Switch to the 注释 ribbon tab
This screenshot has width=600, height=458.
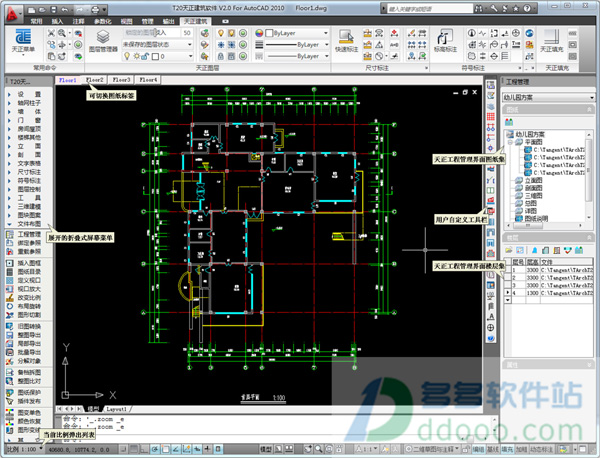pos(78,21)
